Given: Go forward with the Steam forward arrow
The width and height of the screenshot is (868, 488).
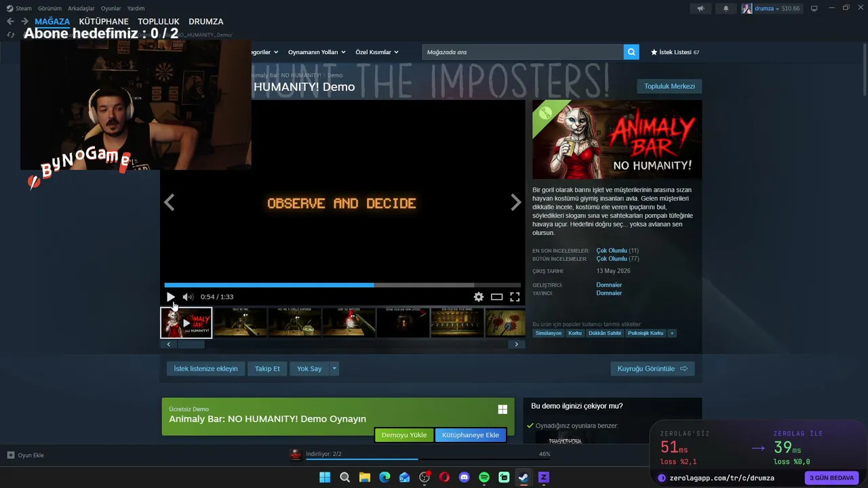Looking at the screenshot, I should click(24, 22).
